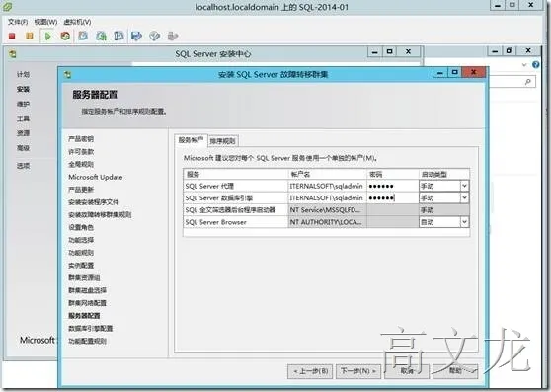551x392 pixels.
Task: Click account name for SQL Server 代理
Action: tap(327, 186)
